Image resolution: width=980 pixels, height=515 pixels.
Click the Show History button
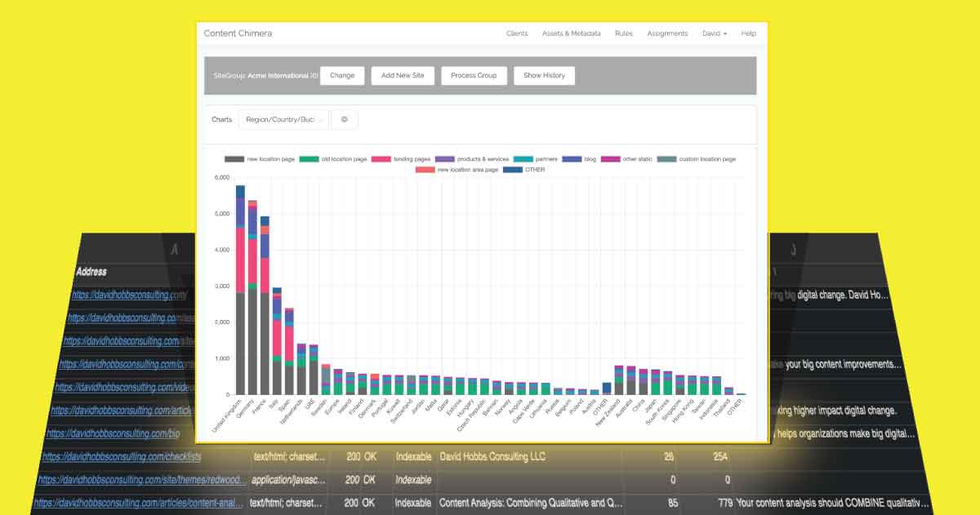[x=544, y=75]
